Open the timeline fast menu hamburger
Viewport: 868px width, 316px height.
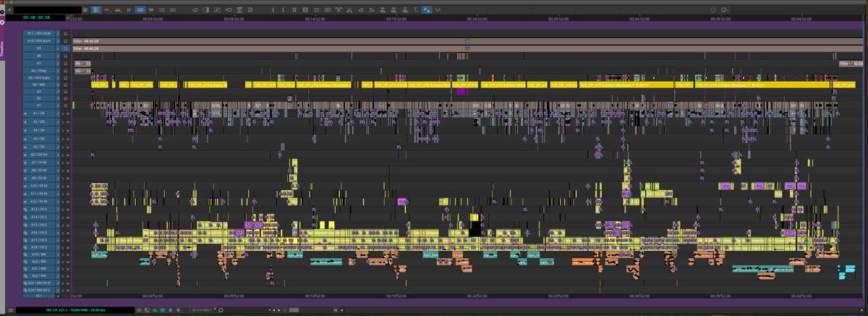[x=95, y=10]
